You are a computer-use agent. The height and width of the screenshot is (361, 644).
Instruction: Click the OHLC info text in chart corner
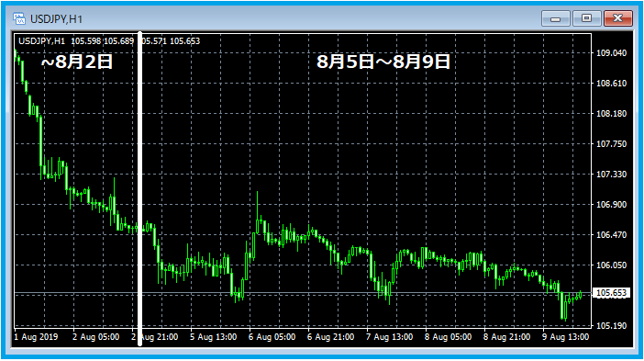tap(109, 41)
